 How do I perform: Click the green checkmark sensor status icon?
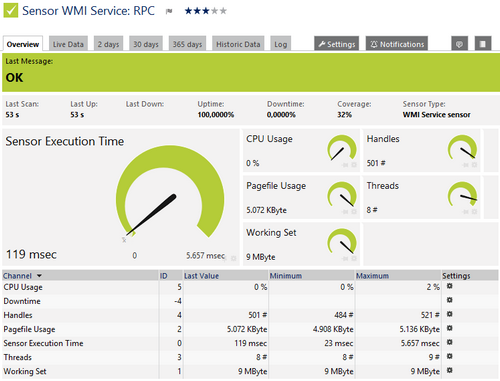click(11, 11)
